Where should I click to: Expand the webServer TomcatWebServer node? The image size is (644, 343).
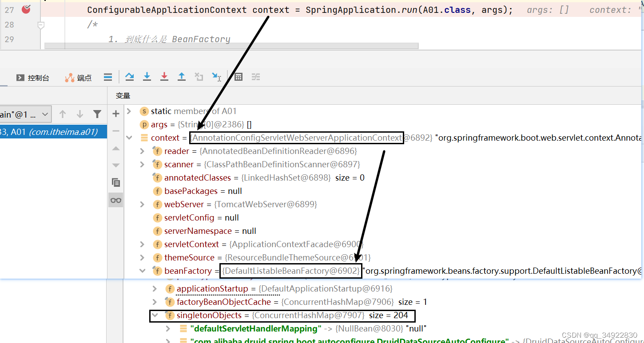coord(142,204)
